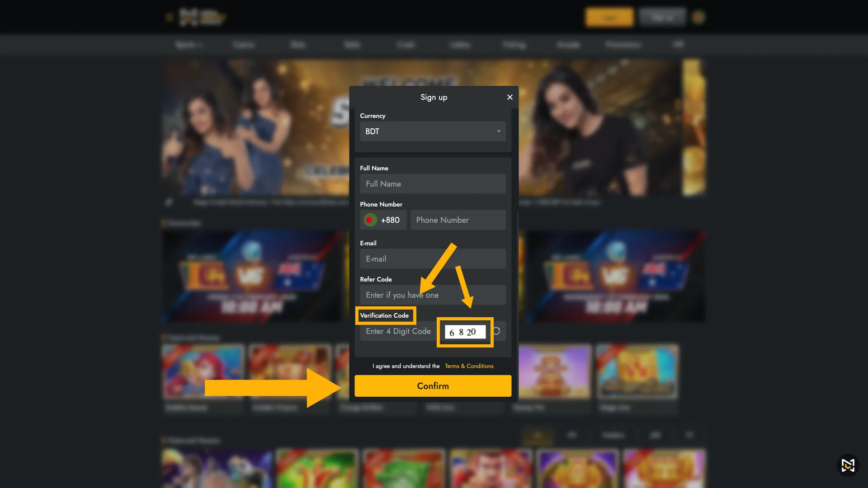Click the notification/globe status icon top right
The width and height of the screenshot is (868, 488).
(x=699, y=16)
